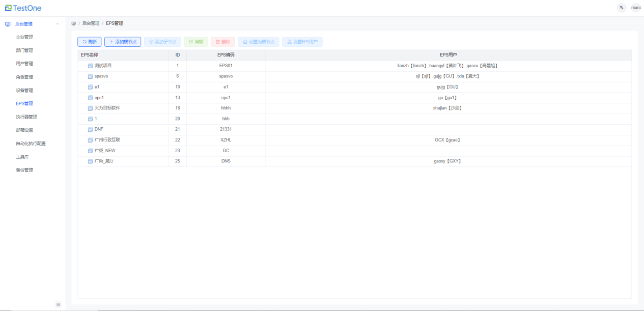Viewport: 644px width, 311px height.
Task: Click the home icon in breadcrumb
Action: (74, 23)
